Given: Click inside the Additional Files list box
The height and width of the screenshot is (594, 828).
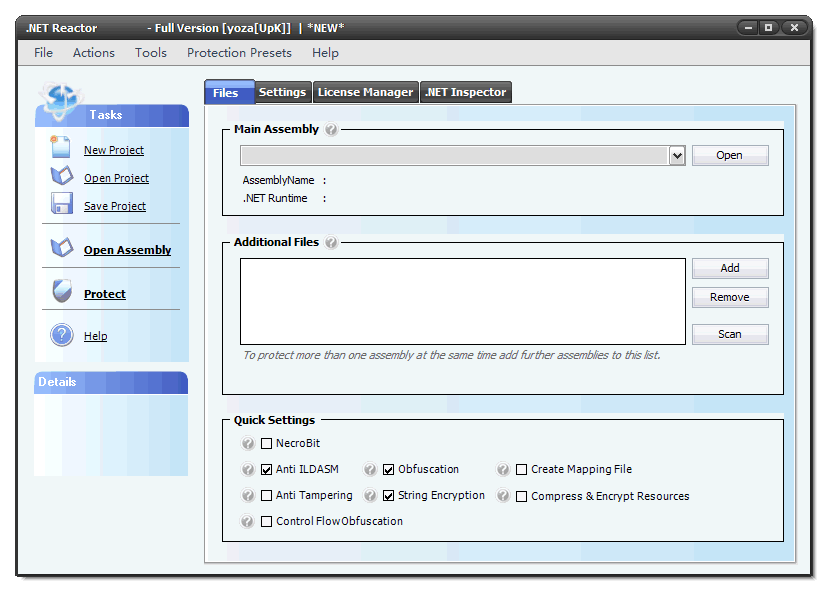Looking at the screenshot, I should 463,301.
